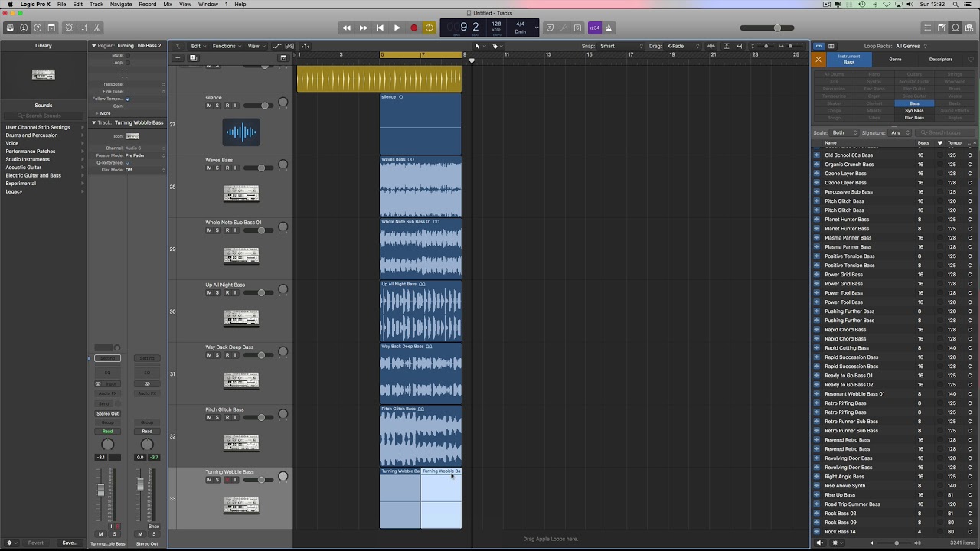Click the Add Track plus button
The height and width of the screenshot is (551, 980).
178,57
